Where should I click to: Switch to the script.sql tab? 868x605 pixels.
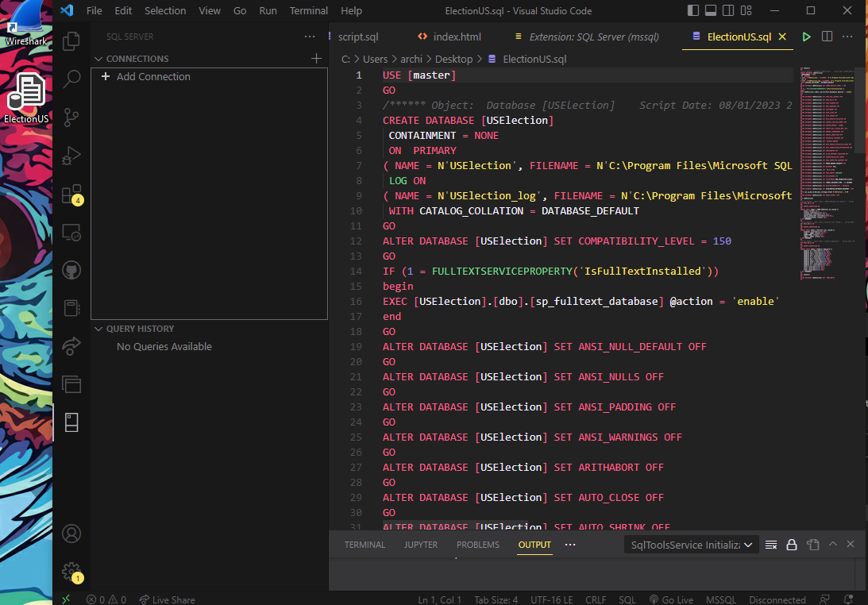click(358, 36)
